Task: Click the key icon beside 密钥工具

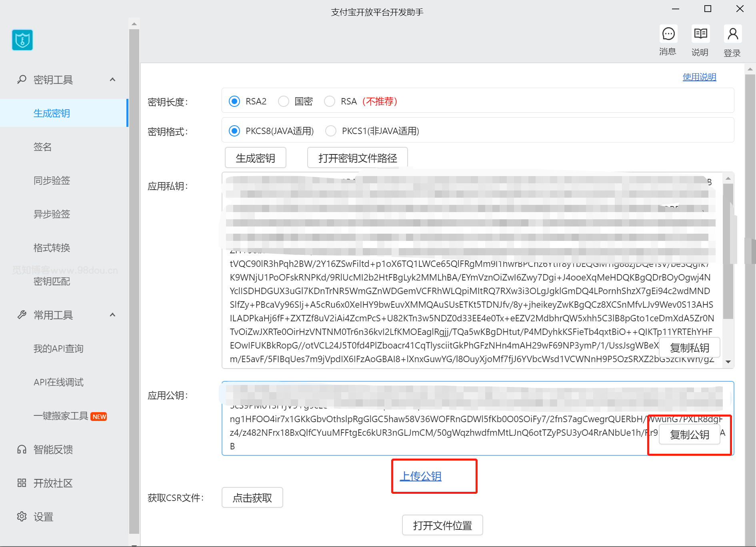Action: pyautogui.click(x=22, y=80)
